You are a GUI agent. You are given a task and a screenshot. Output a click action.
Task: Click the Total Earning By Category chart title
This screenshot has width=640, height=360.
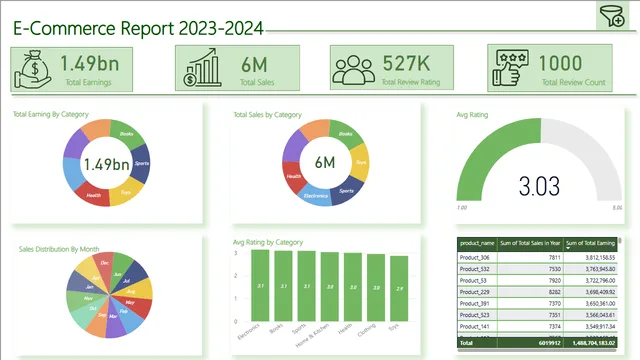click(x=51, y=114)
